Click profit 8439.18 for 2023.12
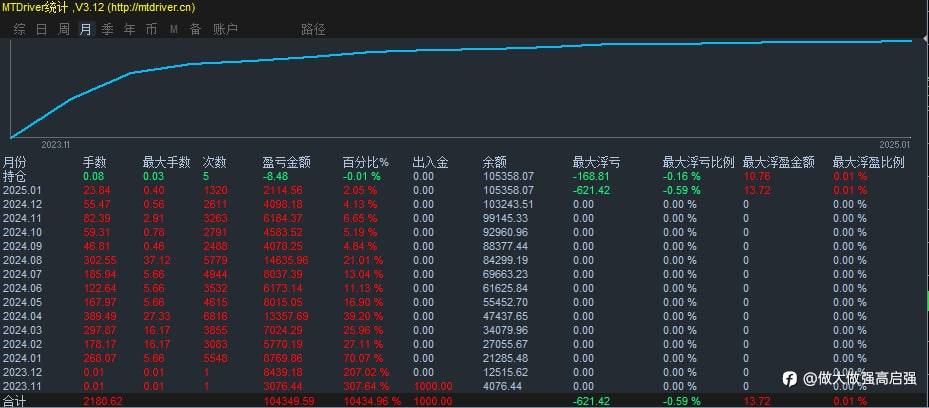The image size is (929, 408). tap(283, 372)
